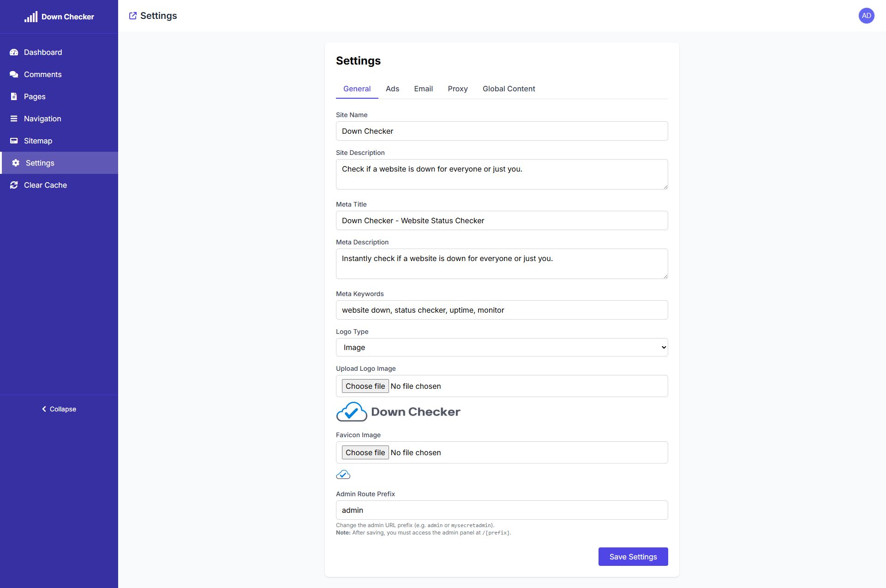This screenshot has width=886, height=588.
Task: Click the Comments speech bubble icon
Action: 14,74
